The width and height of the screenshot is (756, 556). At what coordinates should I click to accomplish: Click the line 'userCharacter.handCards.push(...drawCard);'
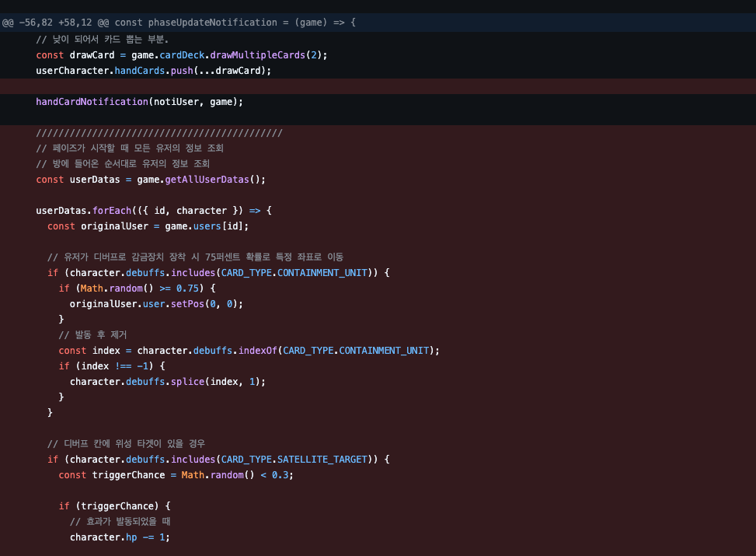click(x=153, y=71)
